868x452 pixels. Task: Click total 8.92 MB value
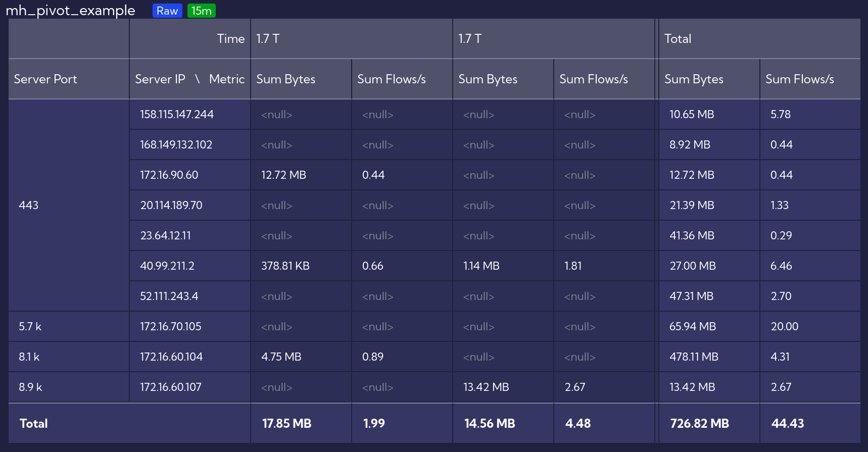(690, 145)
